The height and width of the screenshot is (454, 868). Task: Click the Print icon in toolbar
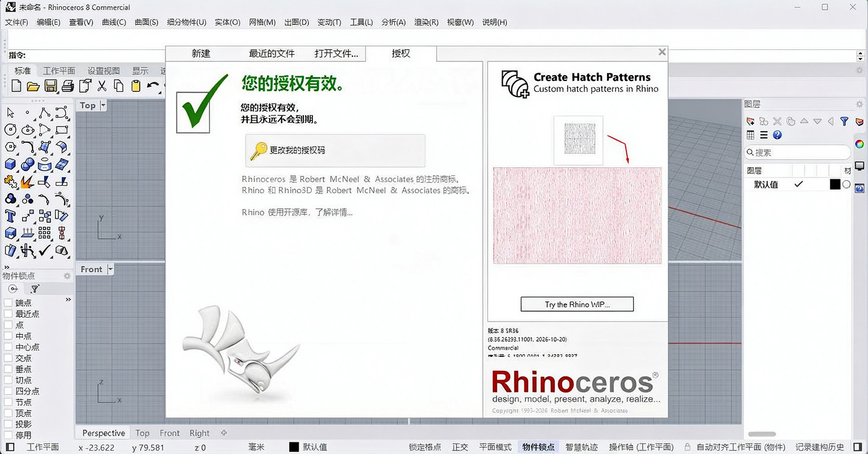pos(68,86)
